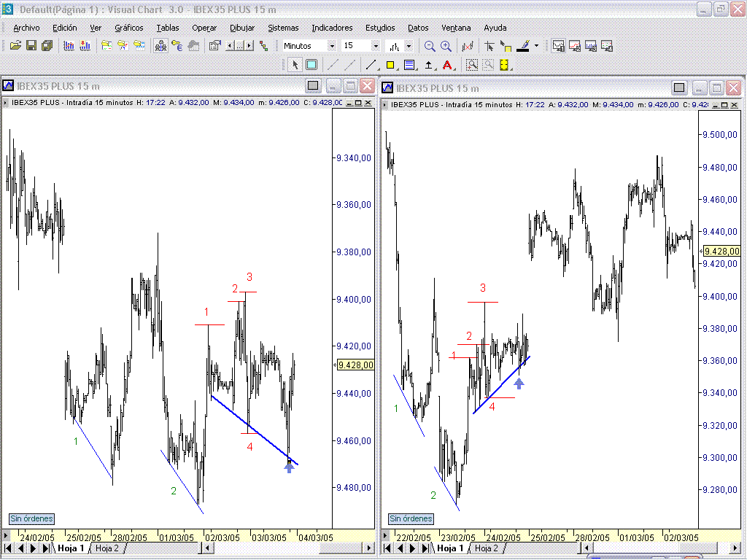Click Sin órdenes button in left chart
Screen dimensions: 747x560
coord(31,518)
